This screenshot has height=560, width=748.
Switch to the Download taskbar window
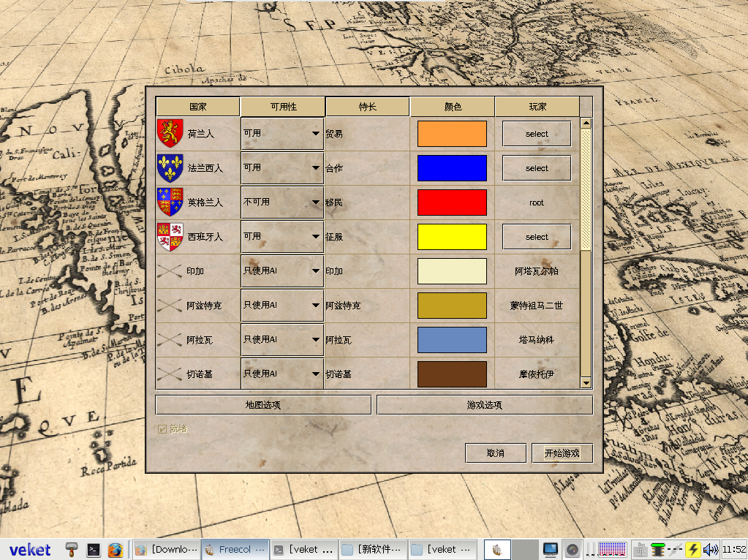(167, 550)
